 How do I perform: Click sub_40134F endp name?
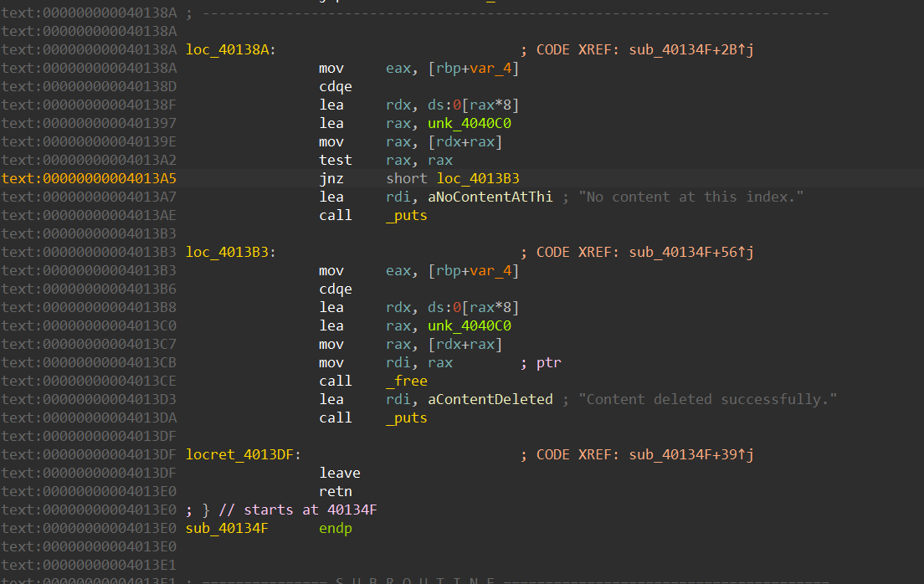tap(226, 529)
